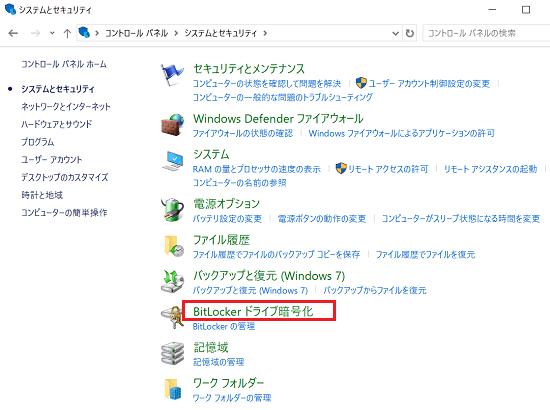Open BitLocker ドライブ暗号化 heading link
This screenshot has height=410, width=550.
point(253,311)
